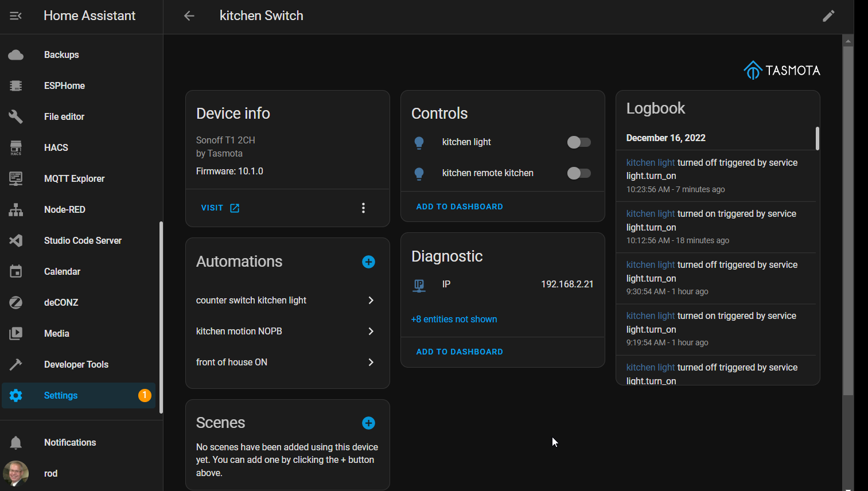Viewport: 868px width, 491px height.
Task: Open HACS from the sidebar
Action: [x=56, y=147]
